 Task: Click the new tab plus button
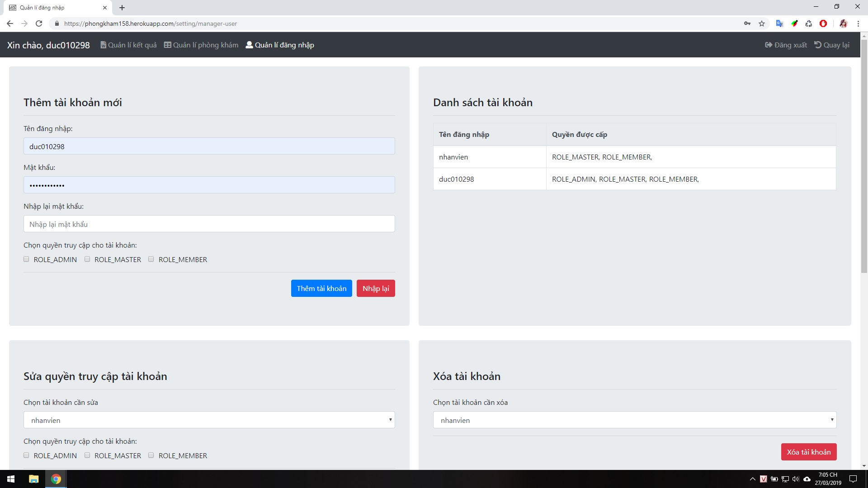coord(122,8)
